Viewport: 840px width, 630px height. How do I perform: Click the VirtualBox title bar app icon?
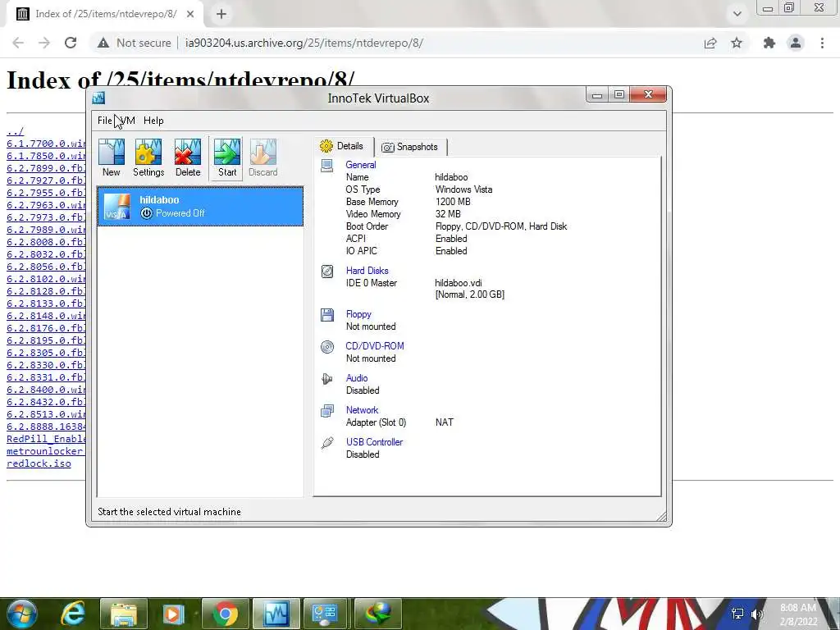98,98
